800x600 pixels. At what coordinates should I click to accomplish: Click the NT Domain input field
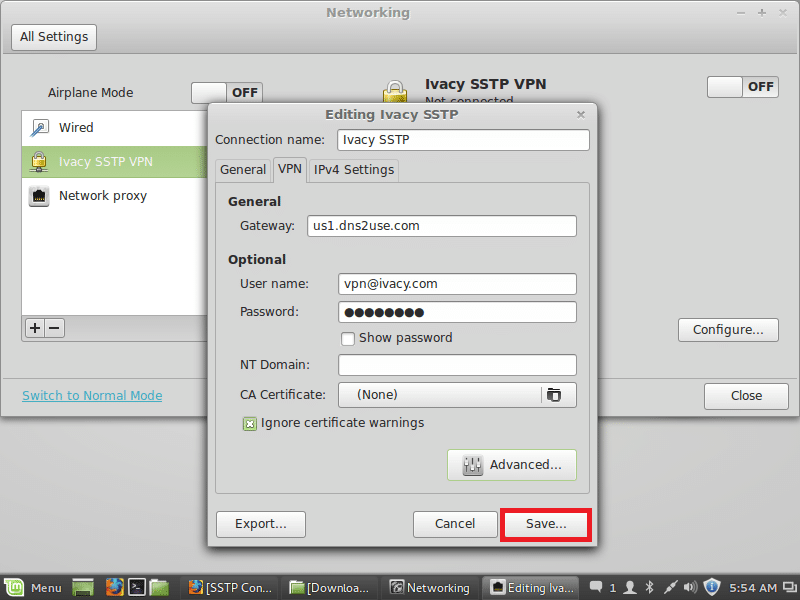457,365
